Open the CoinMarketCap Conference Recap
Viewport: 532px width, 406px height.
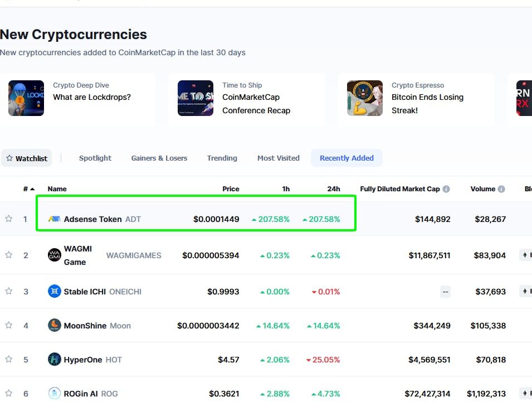pyautogui.click(x=256, y=104)
